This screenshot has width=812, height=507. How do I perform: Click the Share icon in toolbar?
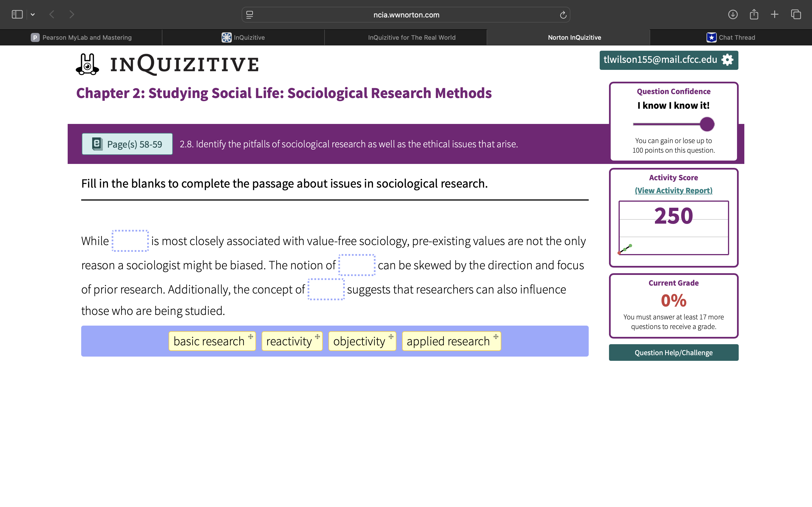tap(754, 14)
